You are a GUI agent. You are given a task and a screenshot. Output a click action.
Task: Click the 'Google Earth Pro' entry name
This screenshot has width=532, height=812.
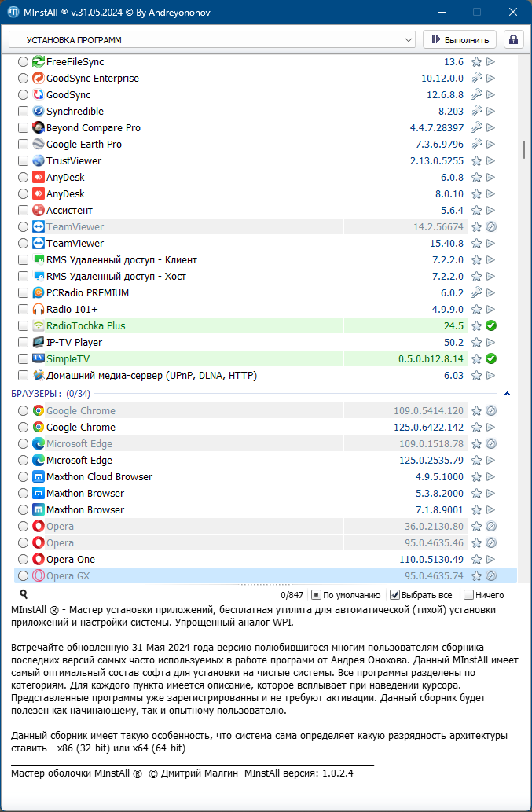tap(84, 145)
